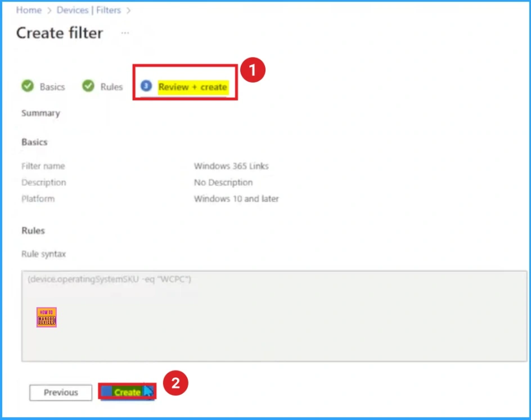Click the device.operatingSystemSKU rule text
Viewport: 531px width, 420px height.
pyautogui.click(x=109, y=279)
